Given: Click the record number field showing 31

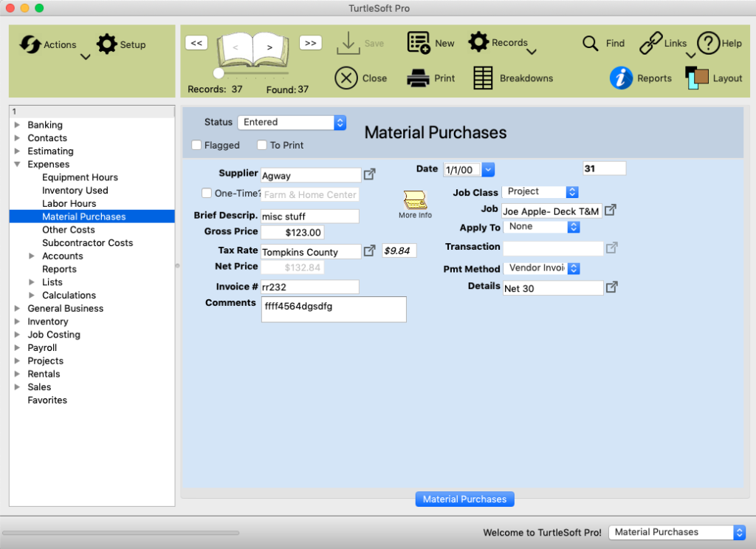Looking at the screenshot, I should point(604,168).
